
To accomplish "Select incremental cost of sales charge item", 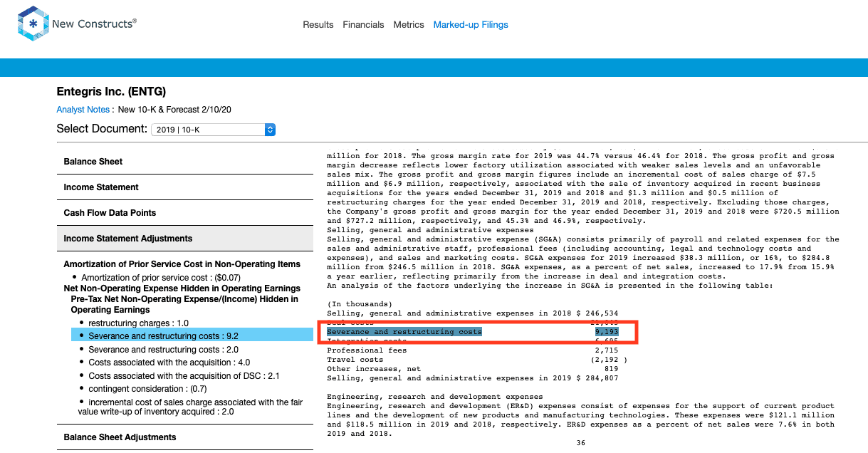I will pyautogui.click(x=191, y=407).
